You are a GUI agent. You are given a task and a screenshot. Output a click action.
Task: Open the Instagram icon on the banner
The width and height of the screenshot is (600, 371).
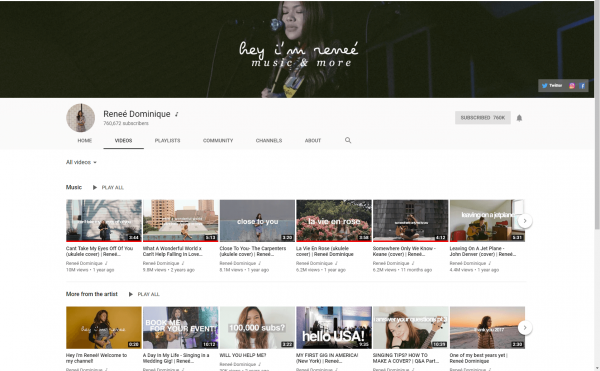(x=572, y=86)
